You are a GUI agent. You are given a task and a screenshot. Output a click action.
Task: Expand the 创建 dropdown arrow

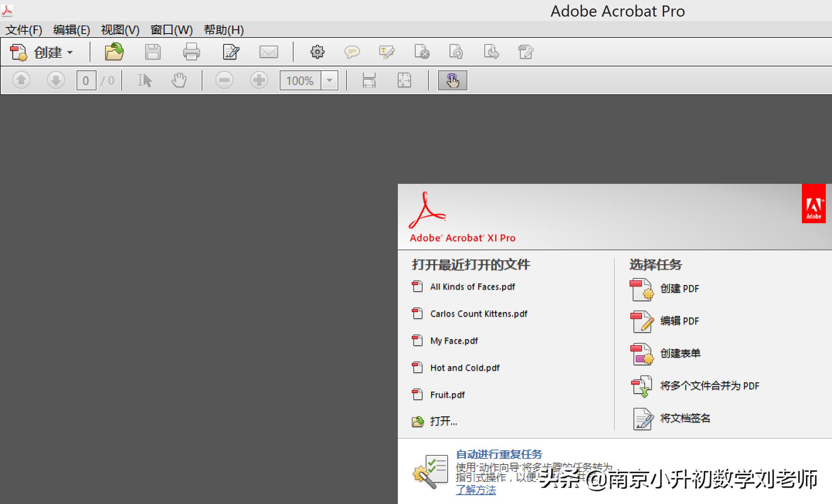click(70, 52)
